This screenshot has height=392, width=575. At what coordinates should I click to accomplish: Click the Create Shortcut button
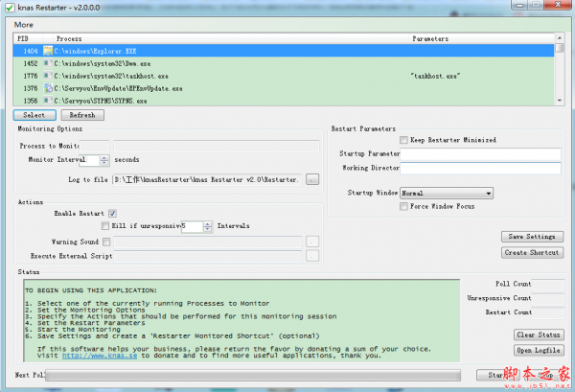tap(532, 253)
